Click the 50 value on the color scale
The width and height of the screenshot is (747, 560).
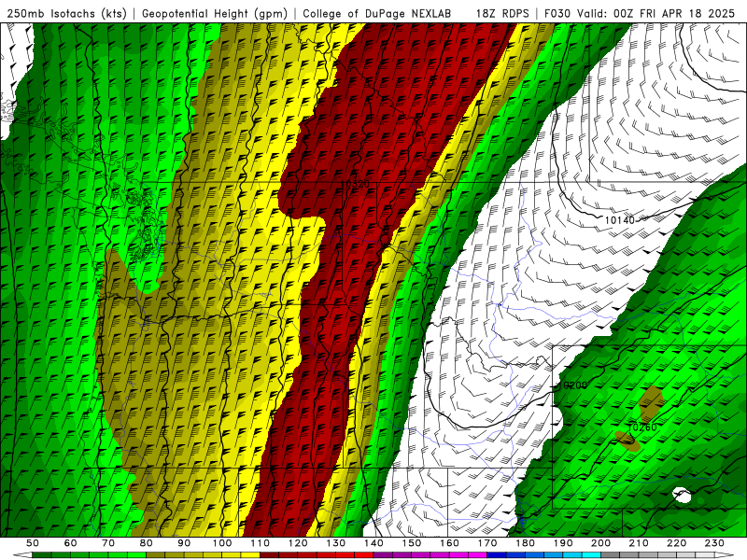point(32,543)
